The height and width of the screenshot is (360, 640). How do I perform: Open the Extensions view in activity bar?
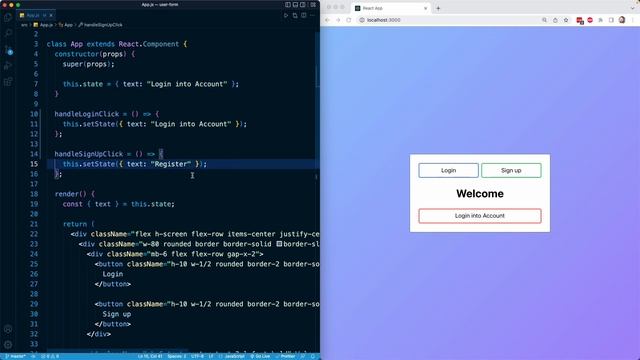tap(8, 82)
